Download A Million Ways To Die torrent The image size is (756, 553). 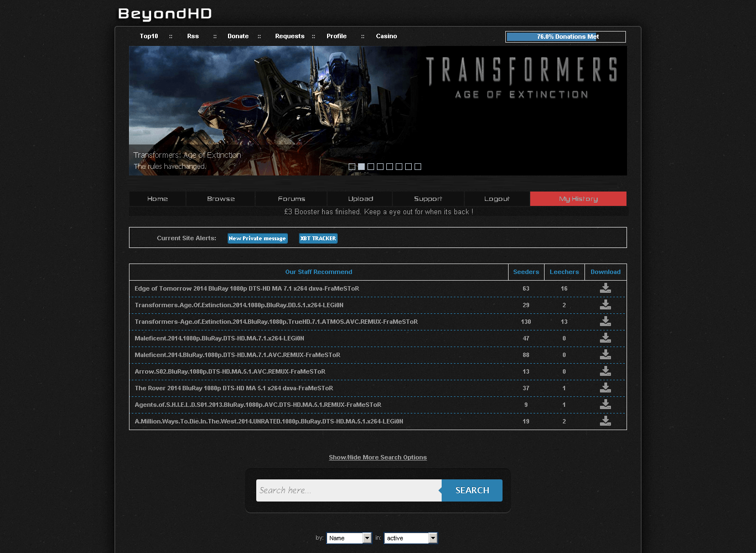point(605,421)
